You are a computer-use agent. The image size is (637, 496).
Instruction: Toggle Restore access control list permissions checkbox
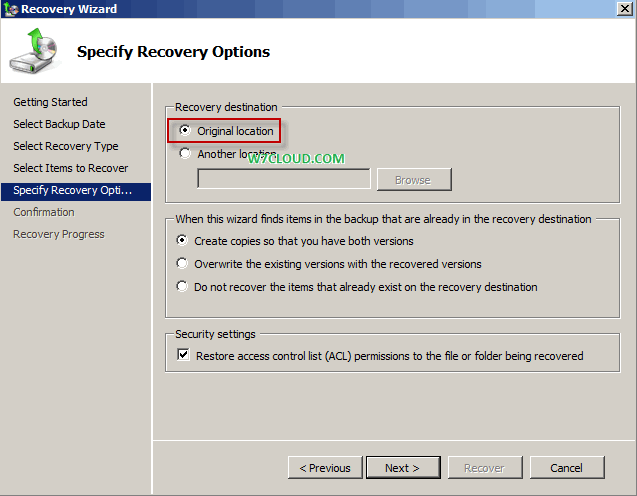(x=183, y=355)
